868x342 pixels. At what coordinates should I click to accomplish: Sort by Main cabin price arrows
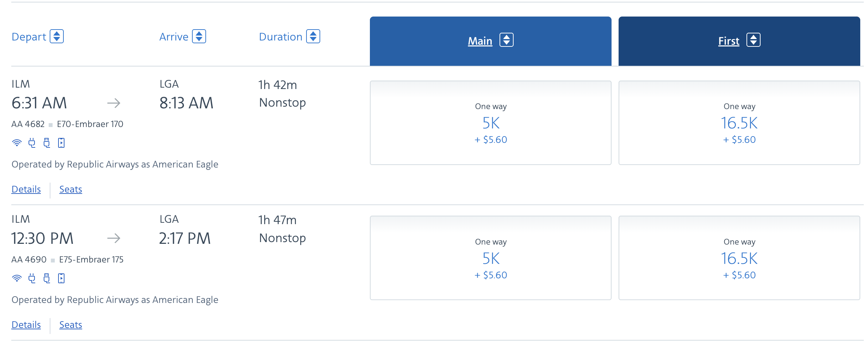pos(507,40)
